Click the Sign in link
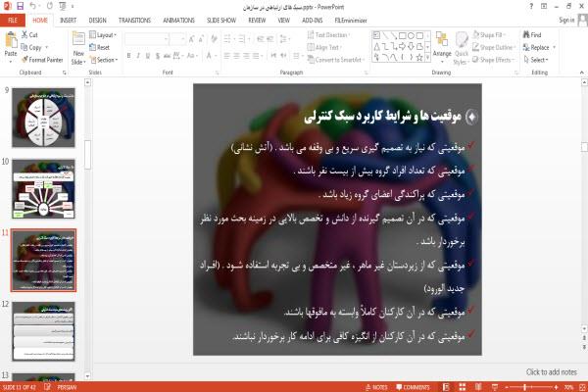The height and width of the screenshot is (392, 588). tap(566, 20)
